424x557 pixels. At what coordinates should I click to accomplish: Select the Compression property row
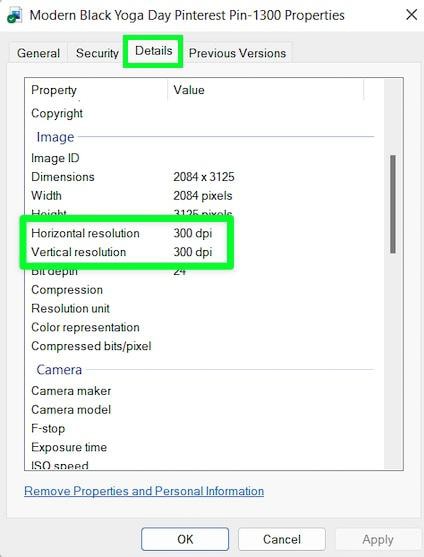coord(204,290)
